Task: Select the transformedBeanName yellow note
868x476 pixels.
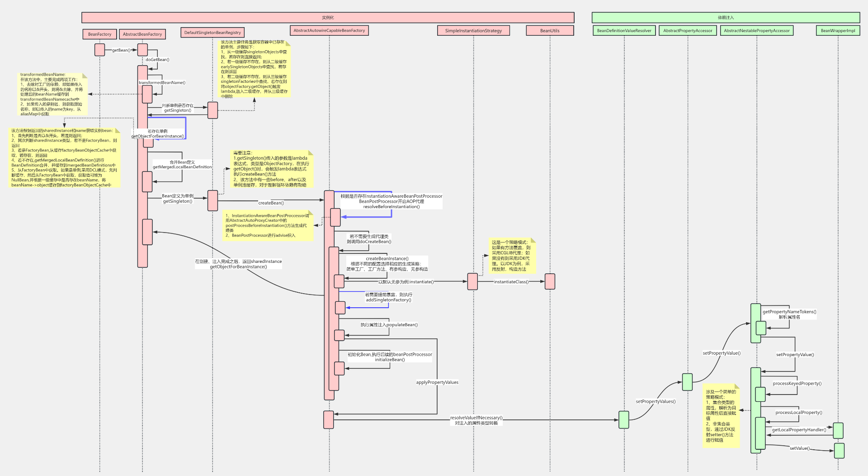Action: [52, 94]
